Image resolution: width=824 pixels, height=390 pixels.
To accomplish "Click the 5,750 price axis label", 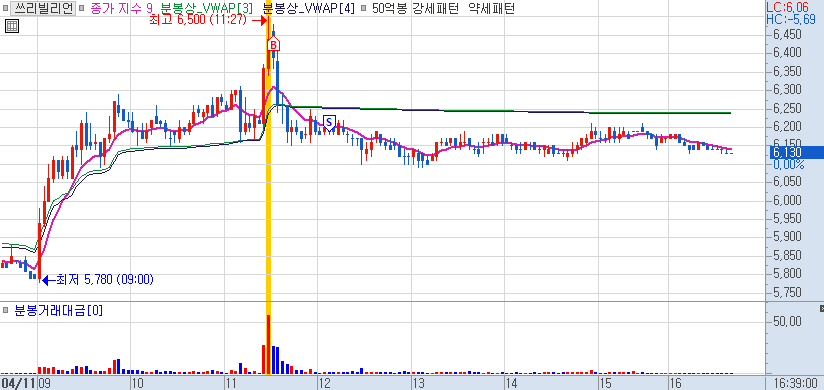I will 787,292.
